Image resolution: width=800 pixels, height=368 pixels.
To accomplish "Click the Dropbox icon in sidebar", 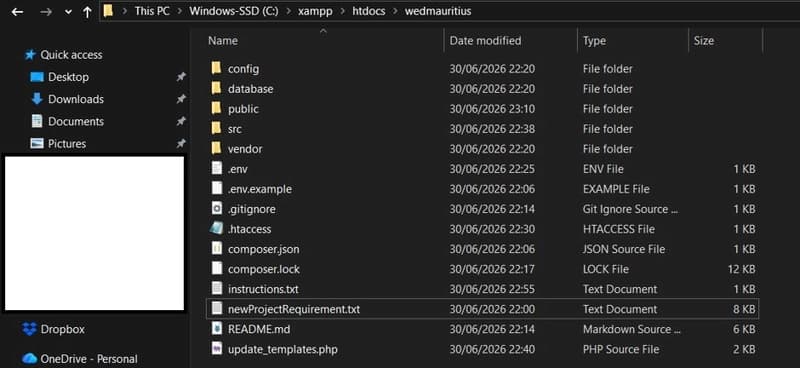I will [30, 329].
